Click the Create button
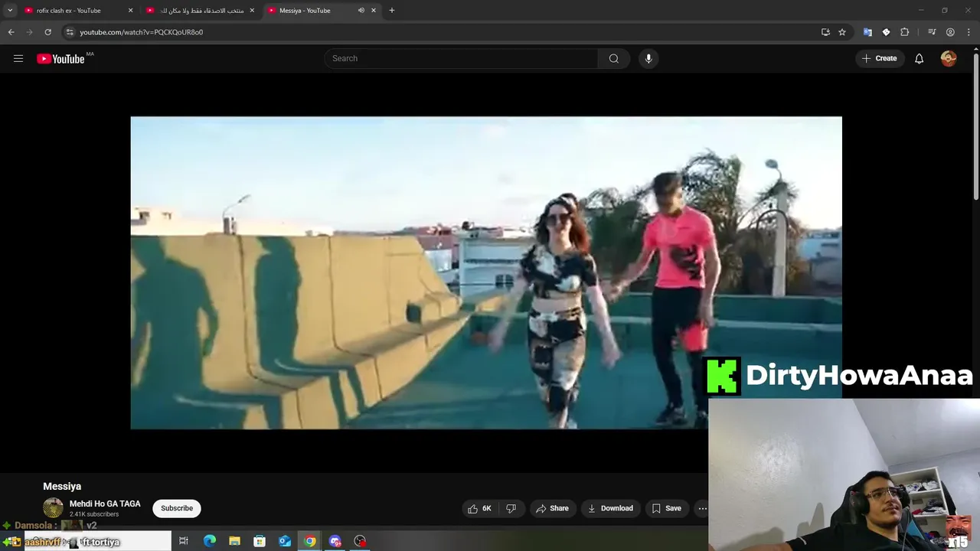 [879, 58]
